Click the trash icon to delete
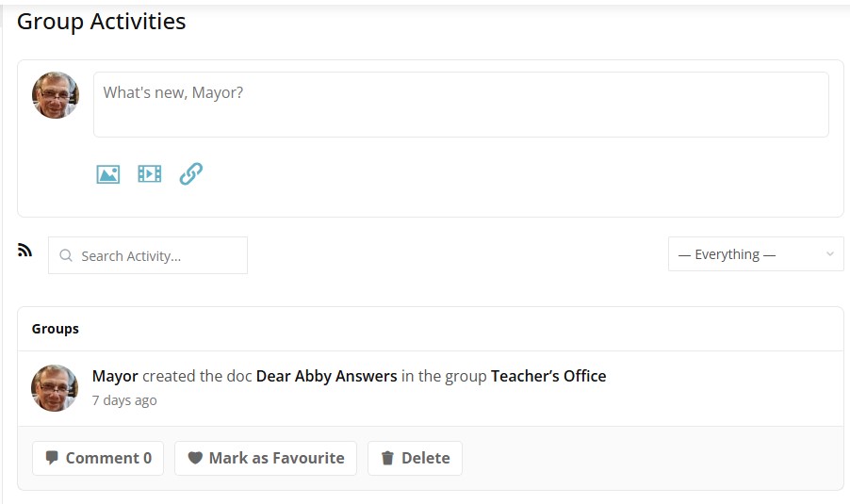This screenshot has width=850, height=504. click(x=387, y=459)
